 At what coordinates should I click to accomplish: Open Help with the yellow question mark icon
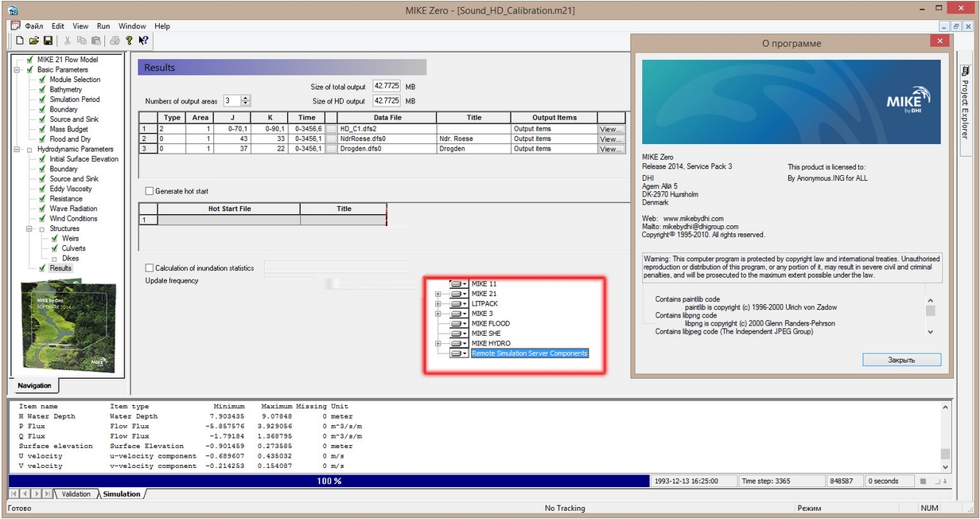129,41
